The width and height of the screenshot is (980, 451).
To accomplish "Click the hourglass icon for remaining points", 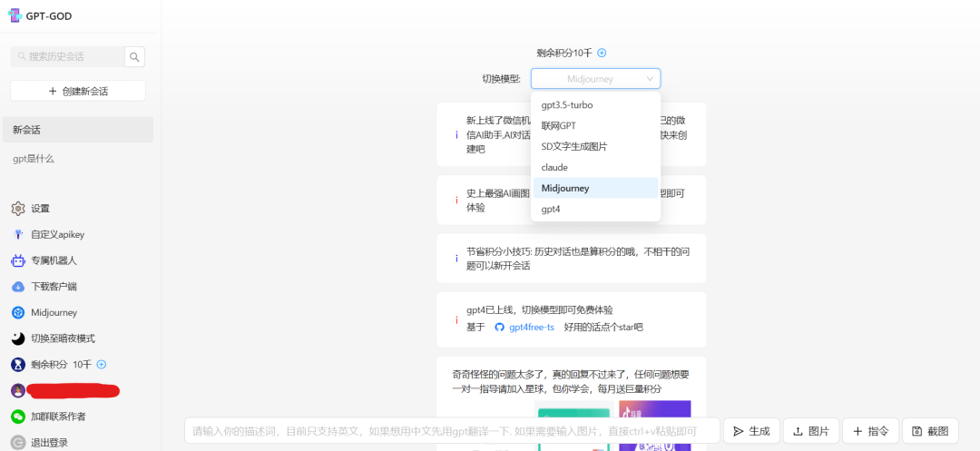I will 18,364.
